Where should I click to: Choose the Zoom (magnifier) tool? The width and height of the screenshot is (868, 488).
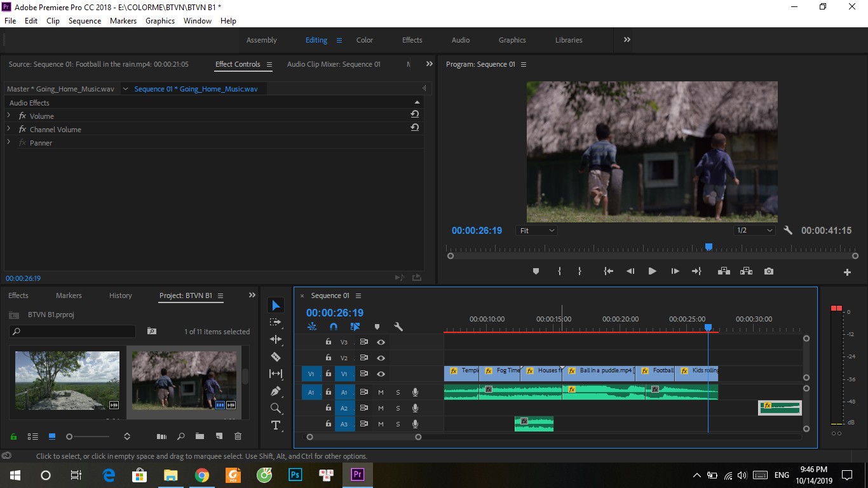(276, 408)
